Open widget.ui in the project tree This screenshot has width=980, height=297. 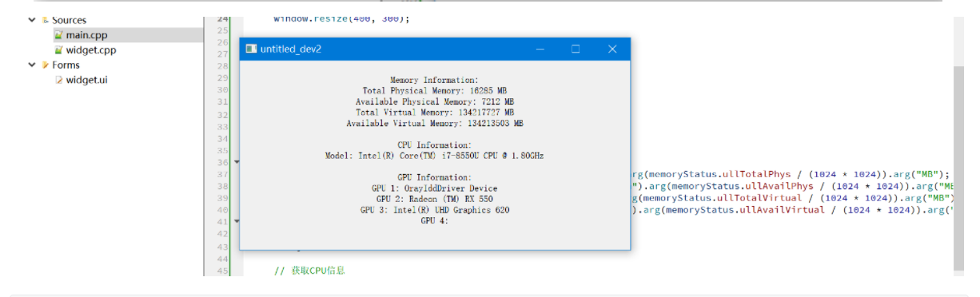(x=86, y=80)
